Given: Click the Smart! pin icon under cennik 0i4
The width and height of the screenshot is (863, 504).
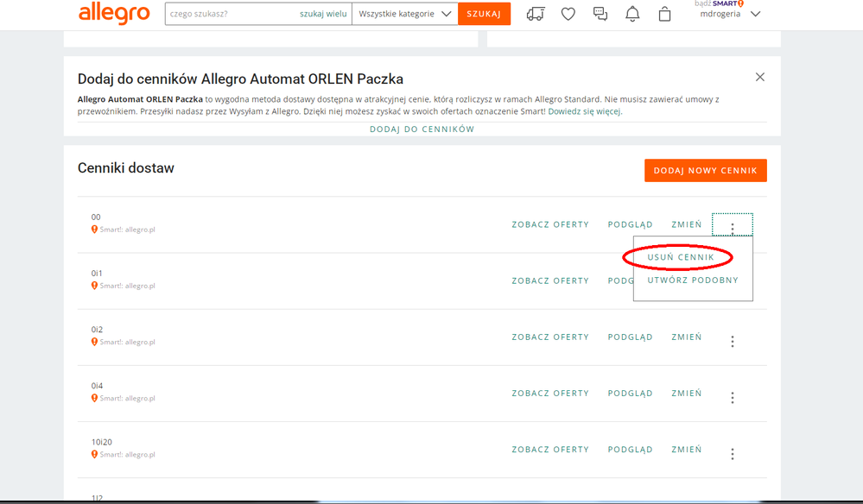Looking at the screenshot, I should (x=94, y=398).
